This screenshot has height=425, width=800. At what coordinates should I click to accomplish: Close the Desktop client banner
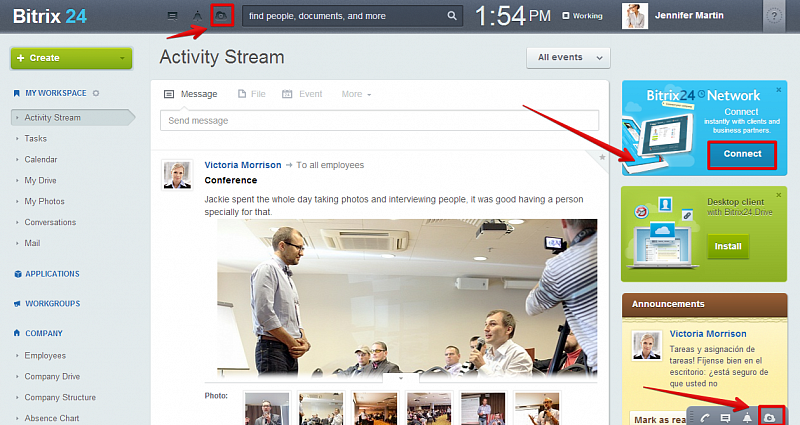(779, 195)
